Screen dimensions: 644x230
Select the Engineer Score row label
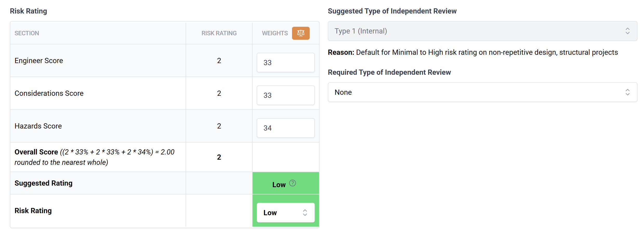click(39, 61)
